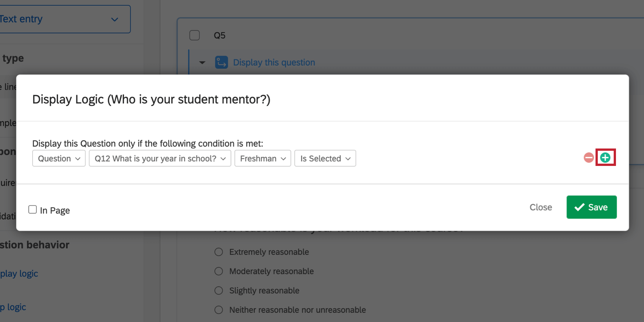Pick Neither reasonable nor unreasonable option
The height and width of the screenshot is (322, 644).
point(219,310)
